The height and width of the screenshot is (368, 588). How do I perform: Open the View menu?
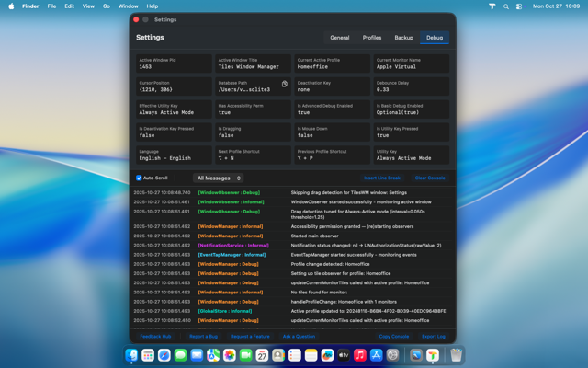point(88,6)
